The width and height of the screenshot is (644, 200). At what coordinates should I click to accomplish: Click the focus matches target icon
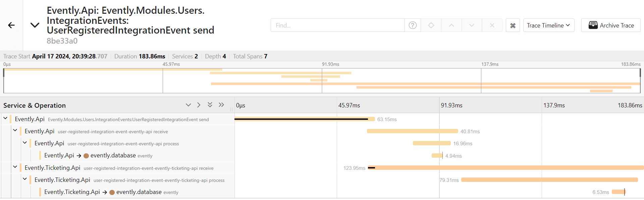click(431, 25)
